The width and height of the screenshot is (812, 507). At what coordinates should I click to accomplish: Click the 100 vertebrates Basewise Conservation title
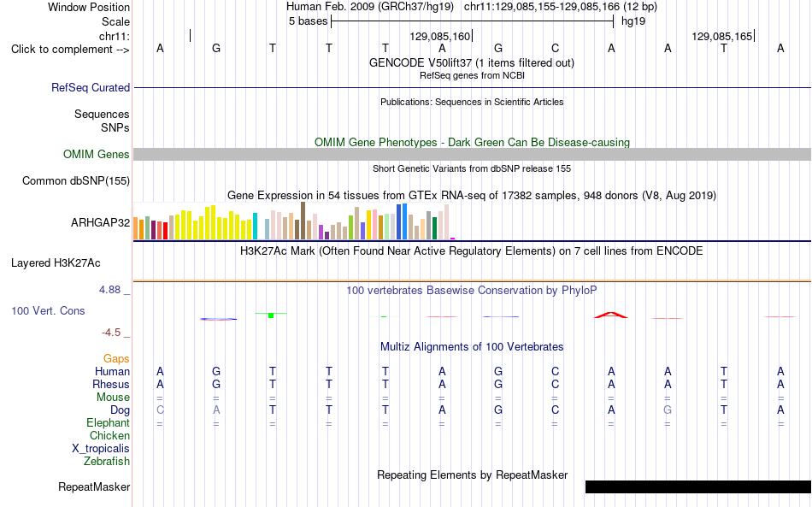click(x=472, y=291)
